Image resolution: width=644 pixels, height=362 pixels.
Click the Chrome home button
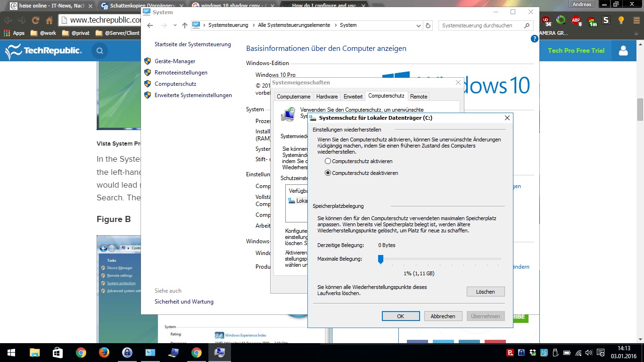(x=49, y=20)
